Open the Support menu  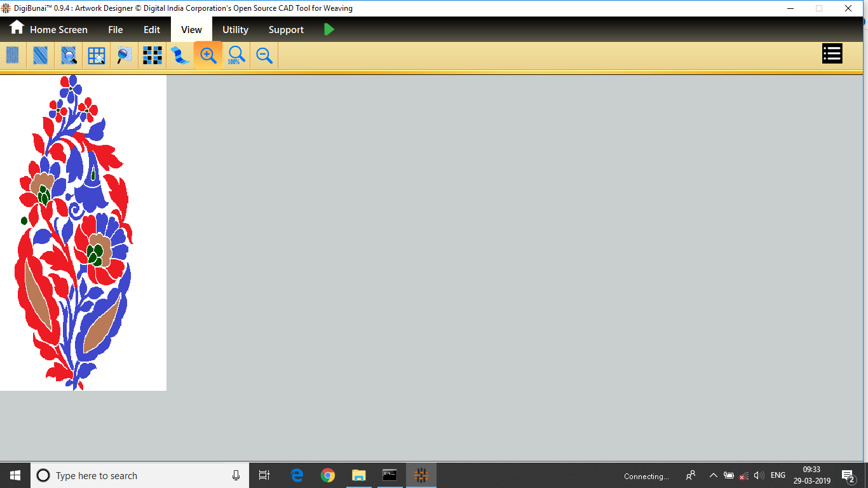coord(286,30)
